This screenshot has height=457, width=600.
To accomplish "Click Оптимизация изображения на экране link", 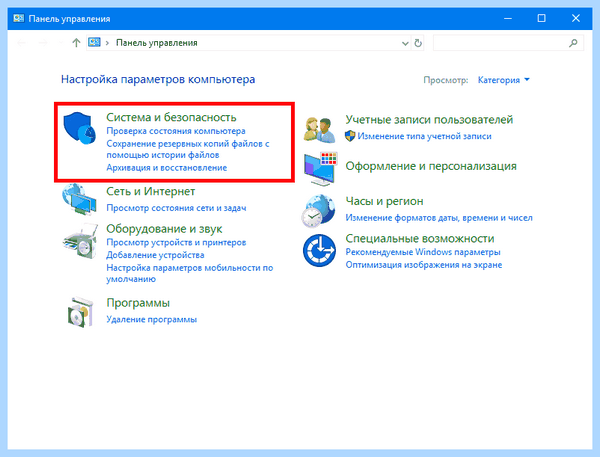I will (424, 265).
